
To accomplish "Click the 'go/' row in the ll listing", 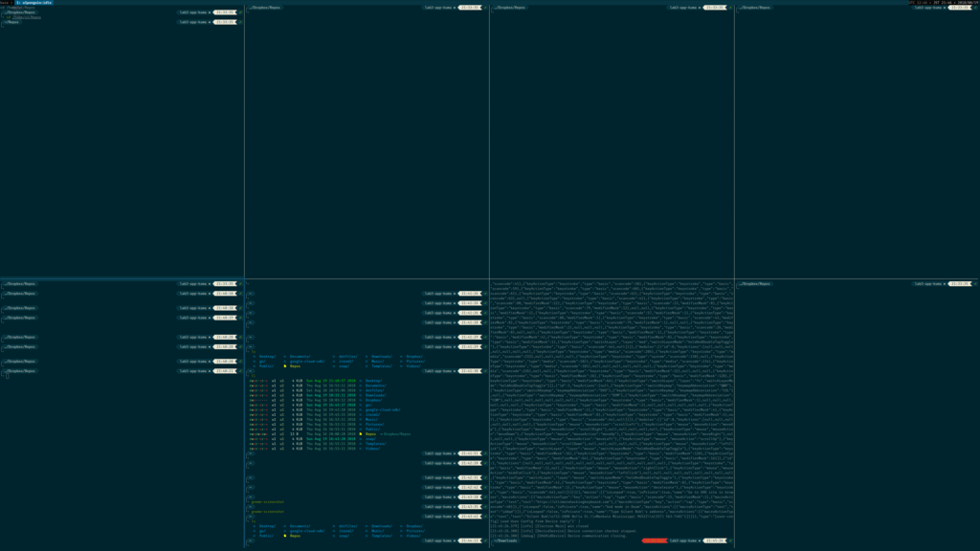I will (x=311, y=405).
